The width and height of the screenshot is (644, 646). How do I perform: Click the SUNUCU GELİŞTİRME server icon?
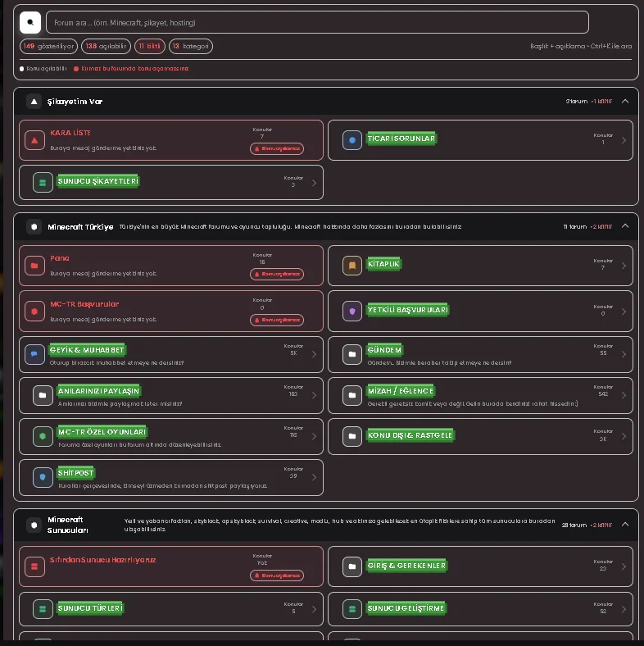point(352,609)
